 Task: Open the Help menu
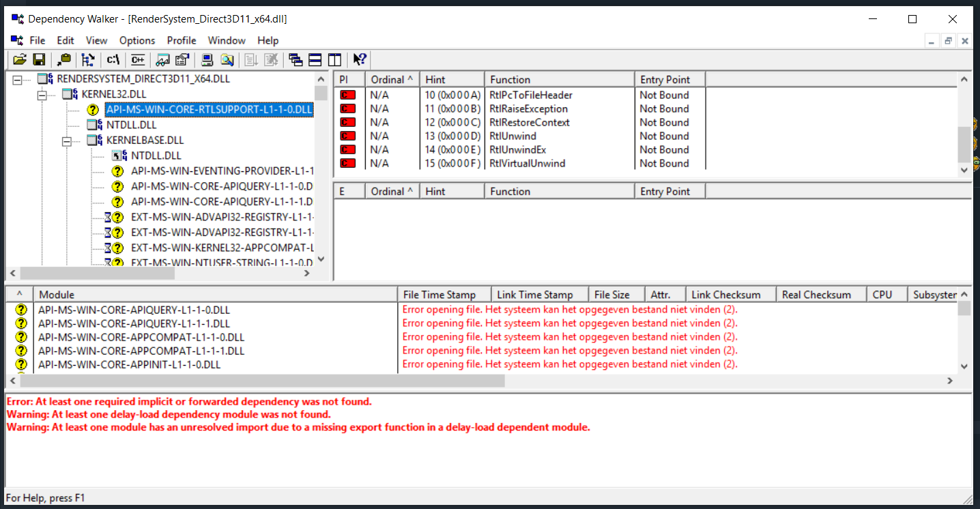tap(268, 40)
